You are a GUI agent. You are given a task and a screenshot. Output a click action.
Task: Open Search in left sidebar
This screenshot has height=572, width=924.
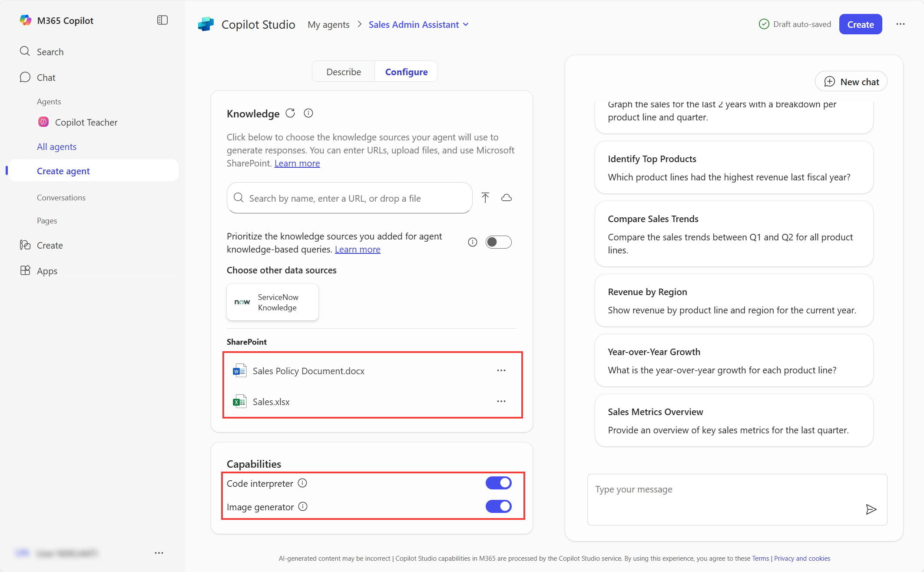pos(50,52)
